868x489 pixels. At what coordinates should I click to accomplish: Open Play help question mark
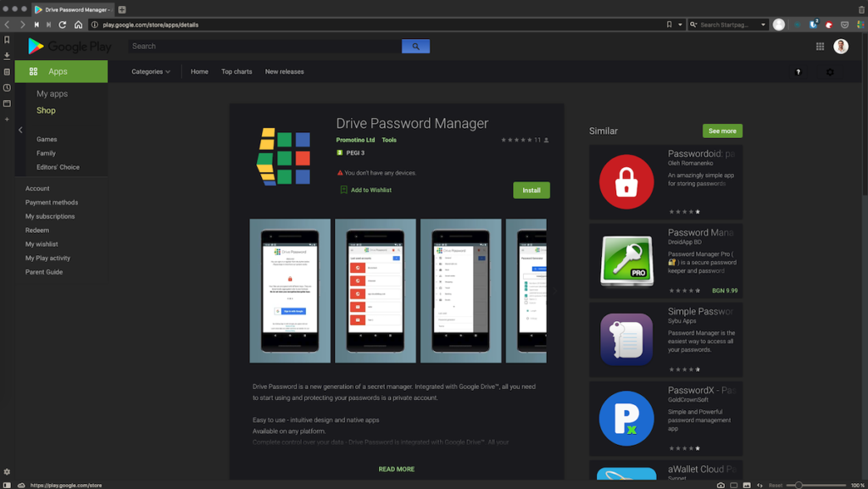[x=798, y=72]
